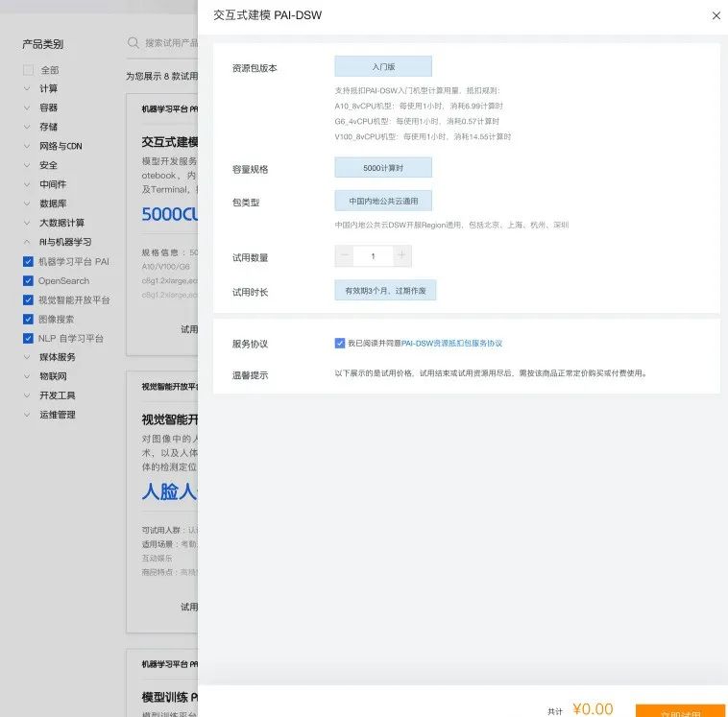Click the 交互式建模 card title in background
The width and height of the screenshot is (728, 717).
170,142
